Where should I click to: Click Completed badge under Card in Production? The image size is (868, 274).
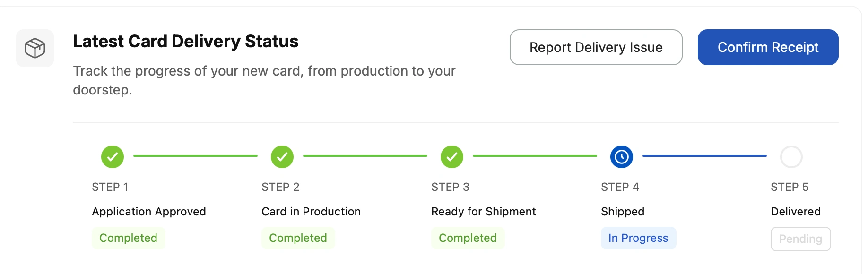(298, 238)
